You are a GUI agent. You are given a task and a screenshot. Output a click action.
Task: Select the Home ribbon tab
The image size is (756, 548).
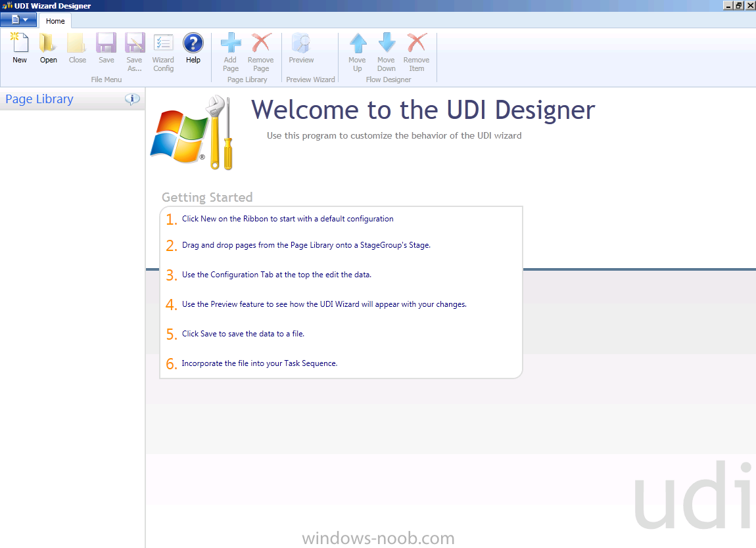55,21
